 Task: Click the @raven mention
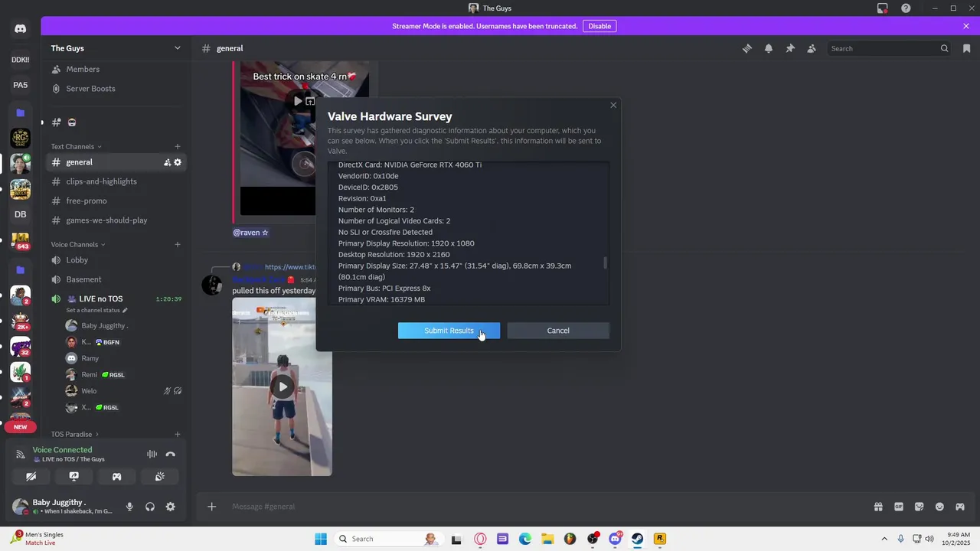(x=250, y=232)
